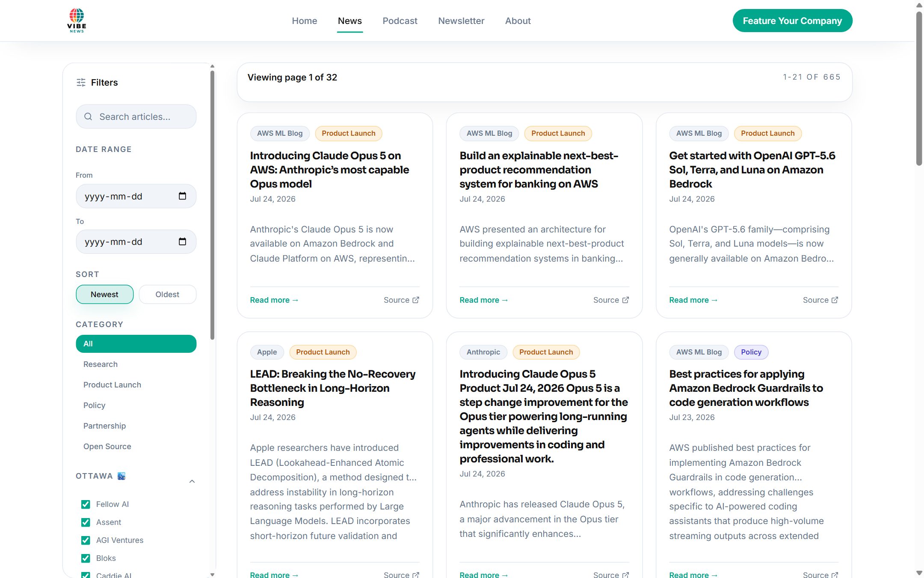Read more on GPT-5.6 Bedrock article
Image resolution: width=924 pixels, height=578 pixels.
693,300
